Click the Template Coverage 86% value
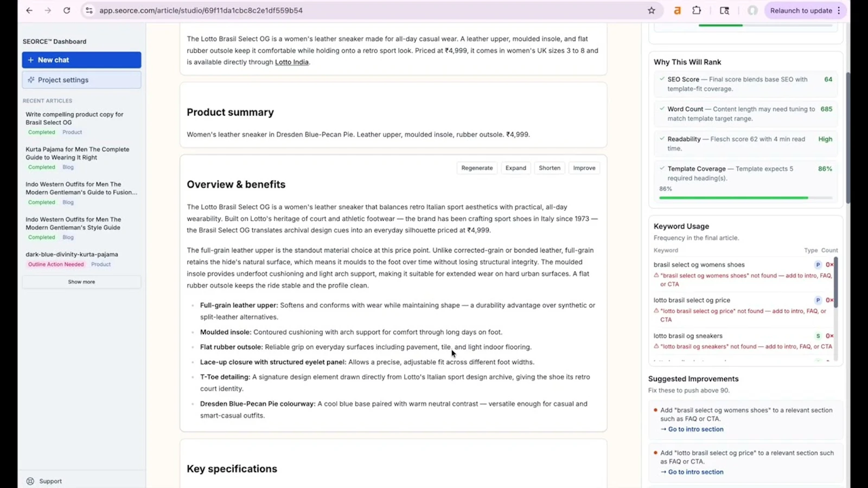868x488 pixels. click(x=825, y=169)
